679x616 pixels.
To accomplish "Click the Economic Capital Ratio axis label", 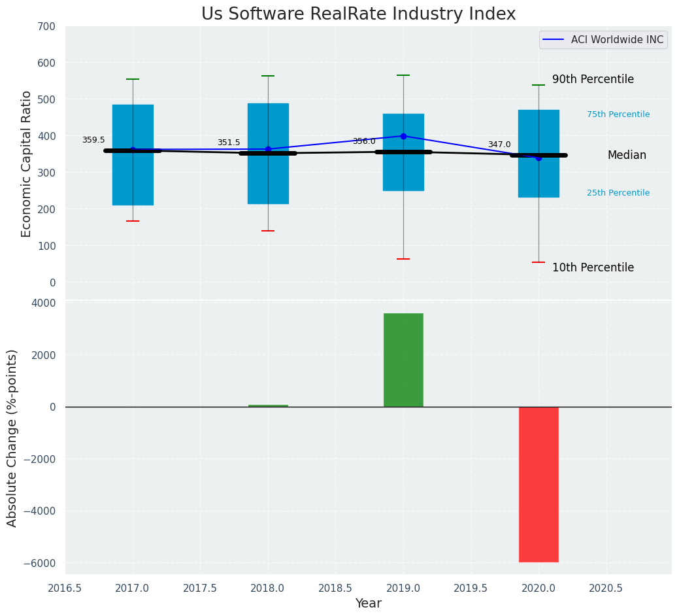I will tap(27, 163).
